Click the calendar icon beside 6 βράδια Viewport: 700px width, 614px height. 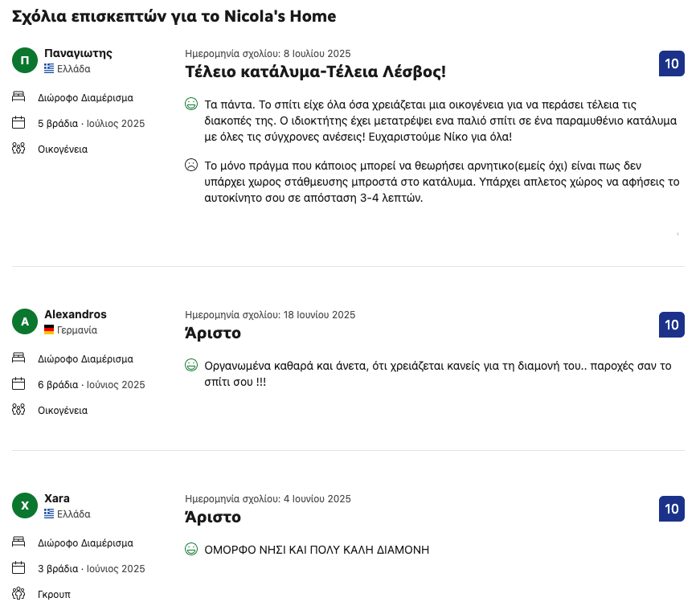[x=18, y=384]
